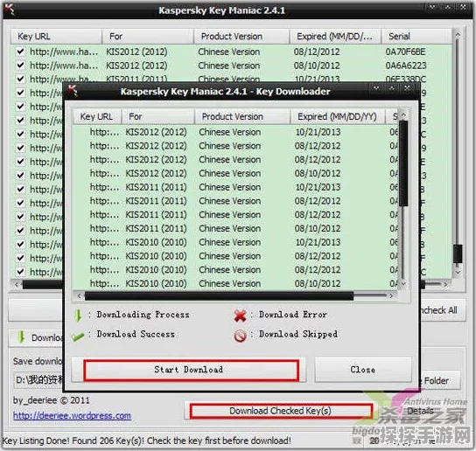This screenshot has width=476, height=451.
Task: Click Start Download button in Key Downloader
Action: [x=189, y=370]
